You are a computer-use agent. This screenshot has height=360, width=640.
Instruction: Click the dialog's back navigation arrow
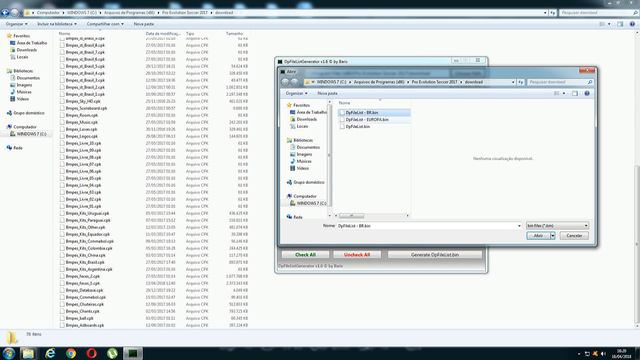pos(285,82)
